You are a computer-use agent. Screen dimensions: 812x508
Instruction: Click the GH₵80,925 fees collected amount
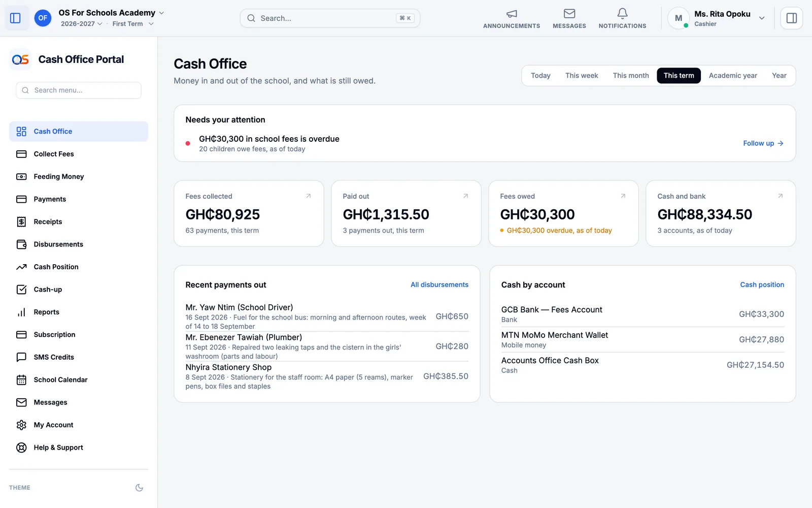point(223,214)
